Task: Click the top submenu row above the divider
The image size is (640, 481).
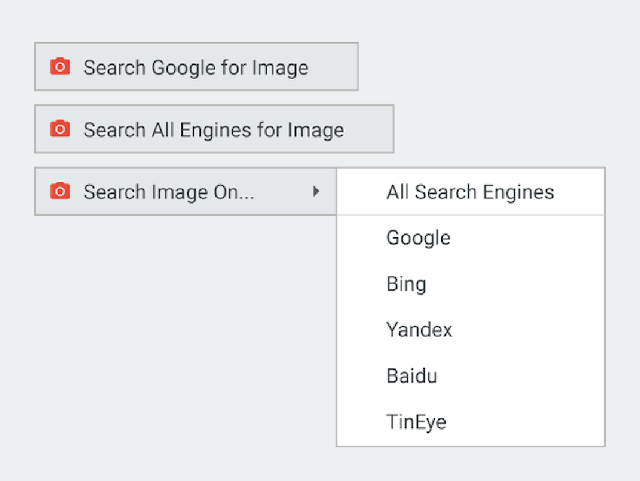Action: (471, 192)
